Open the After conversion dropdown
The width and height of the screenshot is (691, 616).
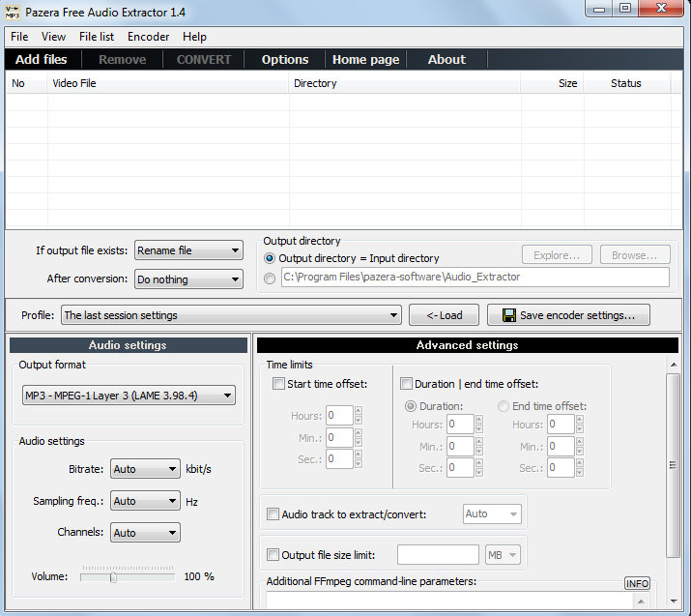pos(188,279)
